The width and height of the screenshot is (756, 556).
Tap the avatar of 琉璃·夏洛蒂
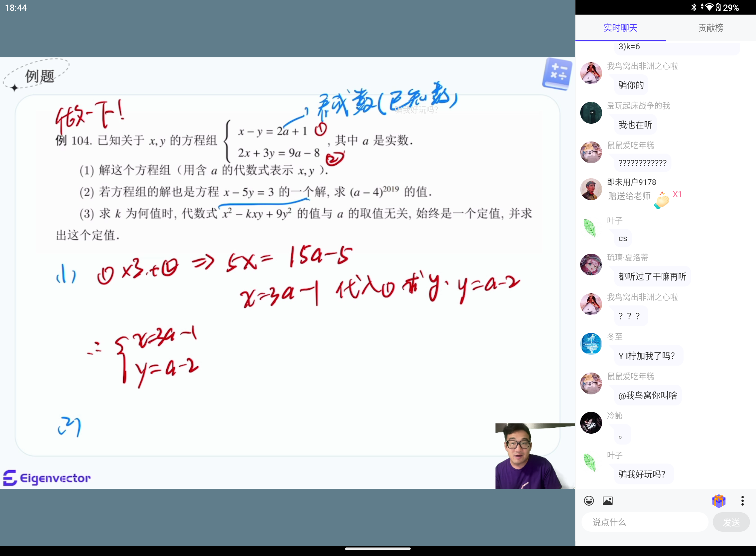point(591,264)
